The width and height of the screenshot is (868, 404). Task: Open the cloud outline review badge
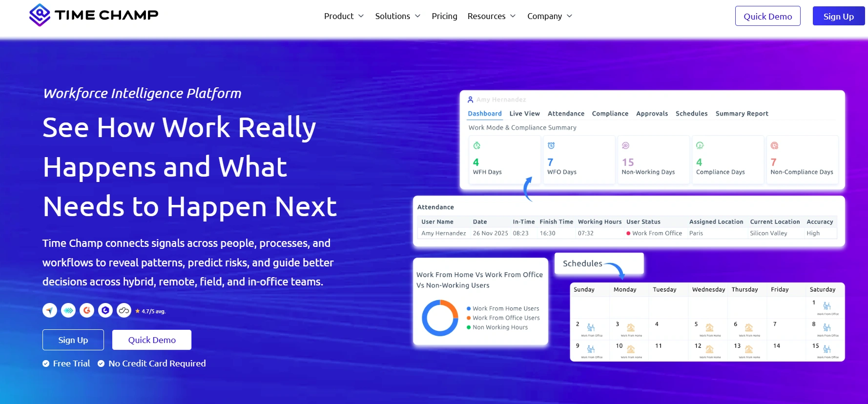click(124, 310)
